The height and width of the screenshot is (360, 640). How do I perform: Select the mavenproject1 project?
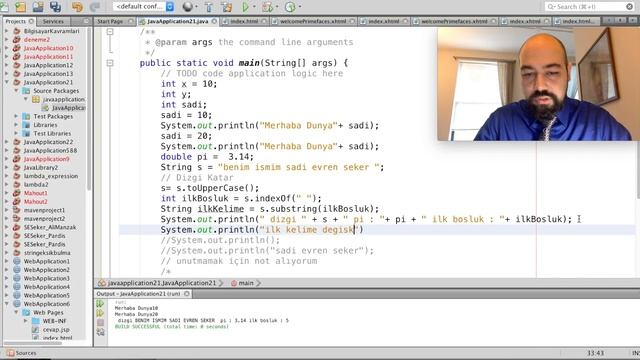[44, 210]
